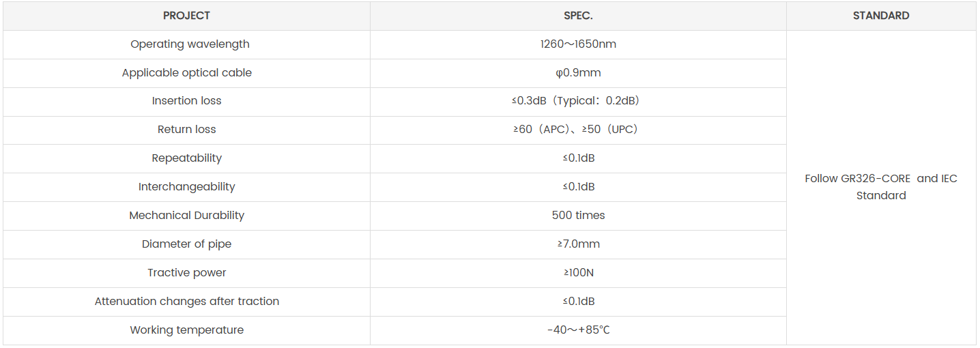Click the GR326-CORE and IEC Standard text
The image size is (980, 348).
[880, 187]
